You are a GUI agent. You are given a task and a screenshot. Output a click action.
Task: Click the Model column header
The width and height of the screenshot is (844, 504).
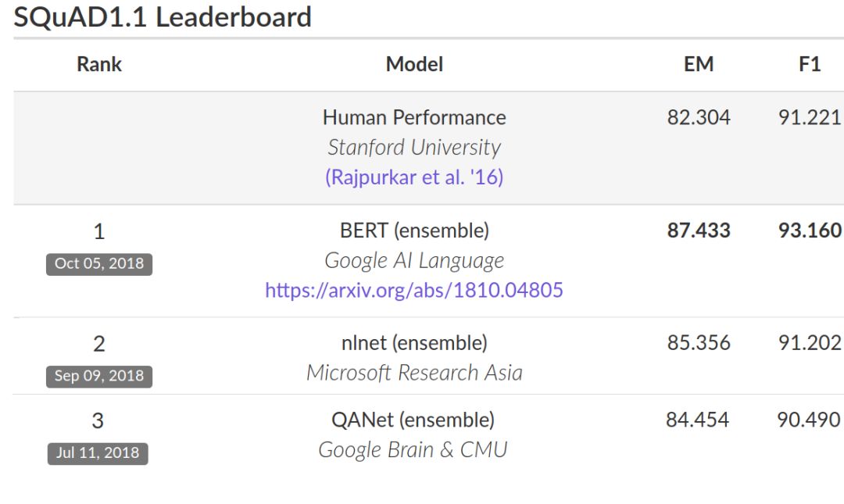tap(414, 64)
